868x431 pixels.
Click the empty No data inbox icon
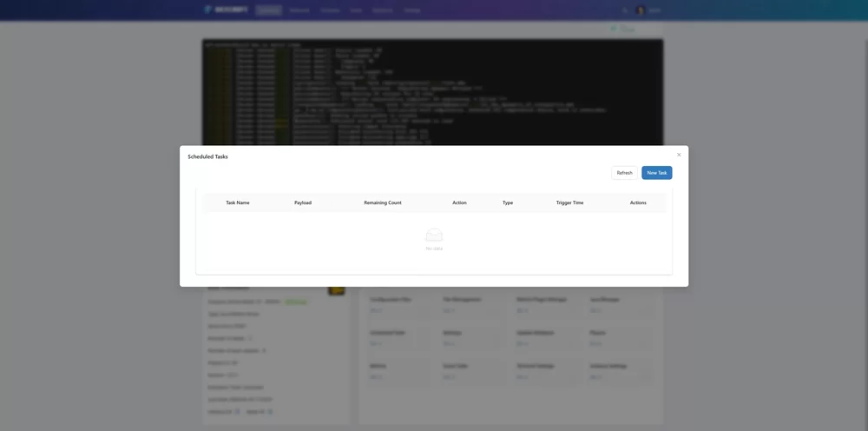[x=434, y=235]
